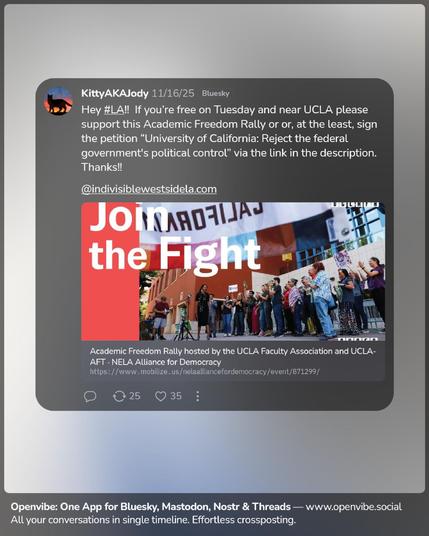Open the mobilize.us event URL

(204, 372)
